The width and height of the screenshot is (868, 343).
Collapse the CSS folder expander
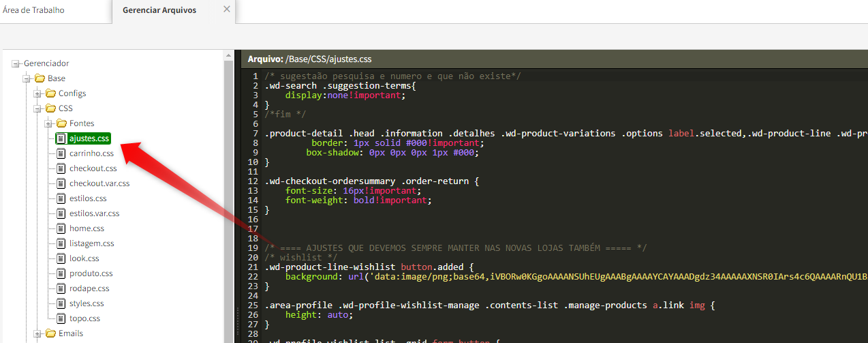click(38, 108)
